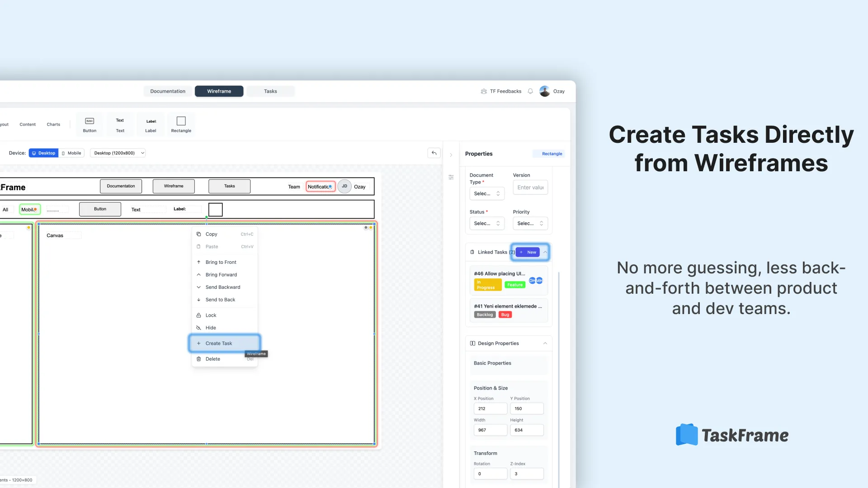Switch device to Desktop
Viewport: 868px width, 488px height.
click(x=43, y=153)
